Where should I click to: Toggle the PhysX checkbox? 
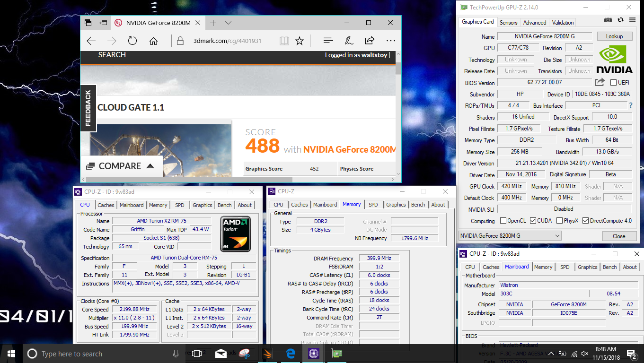pos(560,221)
